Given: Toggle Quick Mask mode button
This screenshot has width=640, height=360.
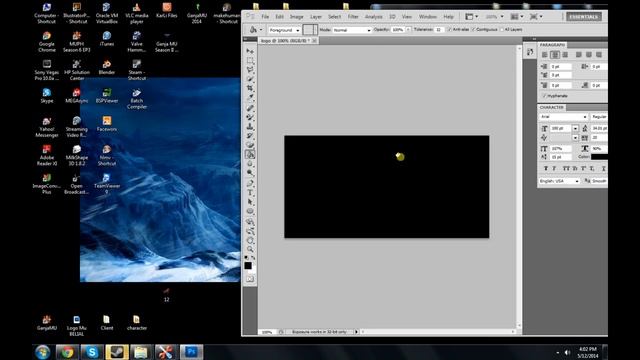Looking at the screenshot, I should (x=250, y=279).
